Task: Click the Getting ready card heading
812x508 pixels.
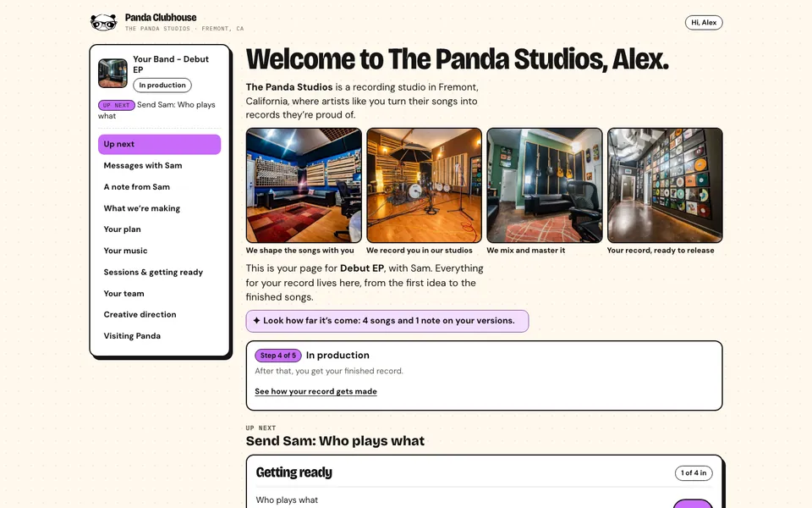Action: (294, 472)
